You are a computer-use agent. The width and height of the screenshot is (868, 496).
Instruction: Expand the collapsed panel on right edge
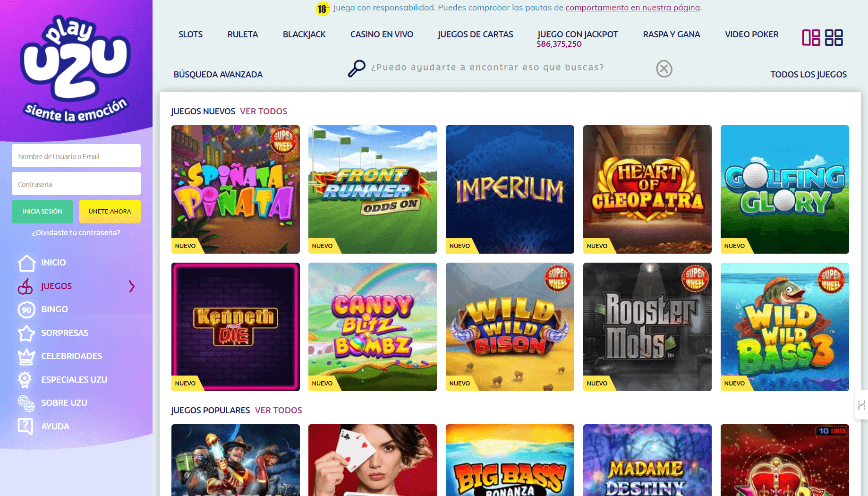862,405
